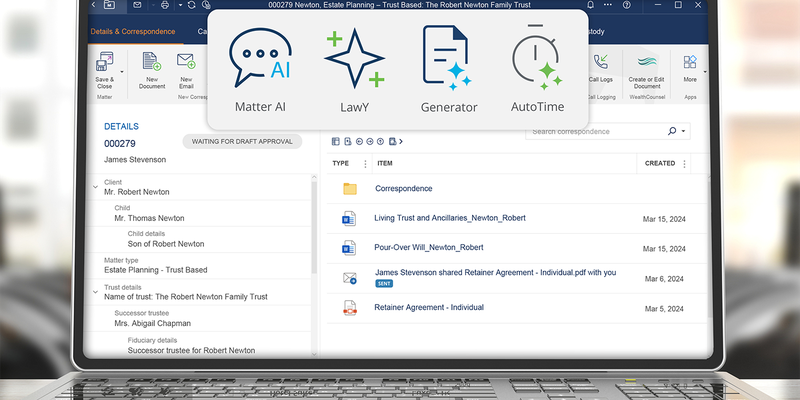Sort by the ITEM column header
Viewport: 800px width, 400px height.
[x=385, y=163]
